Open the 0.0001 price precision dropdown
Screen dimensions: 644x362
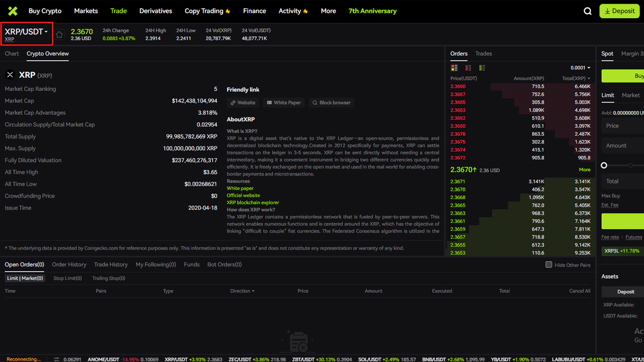click(580, 68)
